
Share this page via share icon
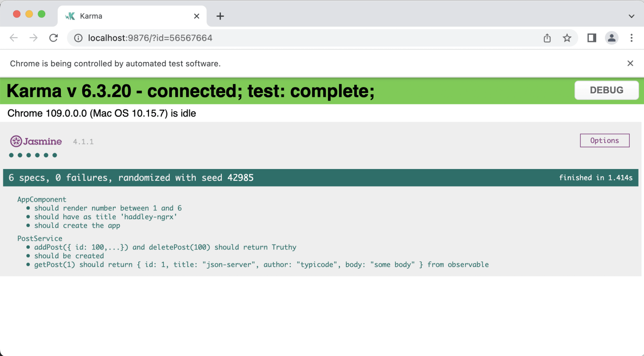pyautogui.click(x=547, y=38)
